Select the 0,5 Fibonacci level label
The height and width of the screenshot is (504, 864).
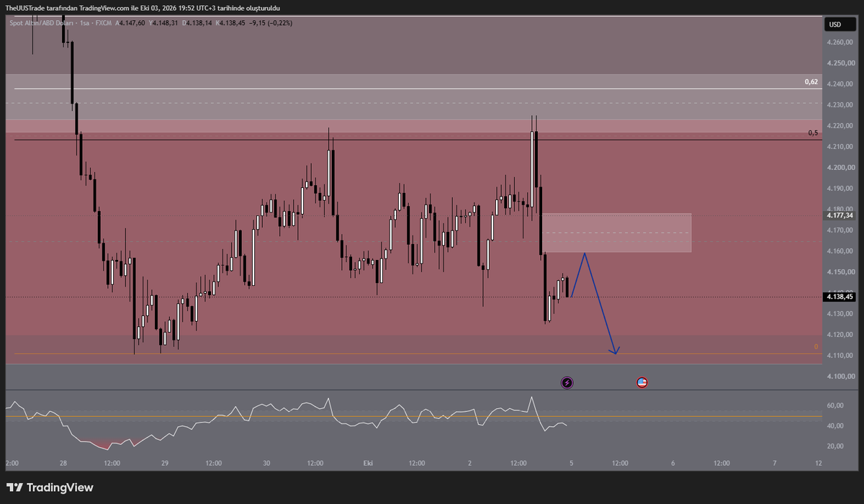[x=813, y=133]
